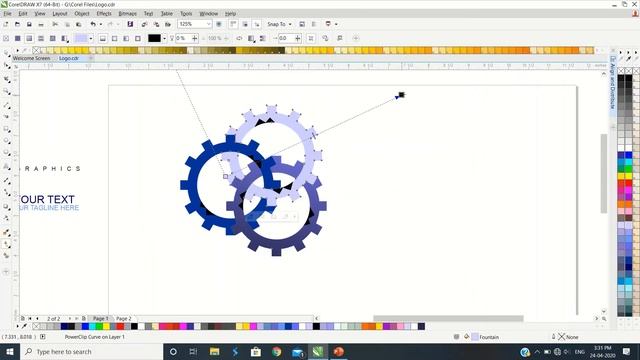
Task: Select the Pick tool in toolbox
Action: tap(7, 53)
